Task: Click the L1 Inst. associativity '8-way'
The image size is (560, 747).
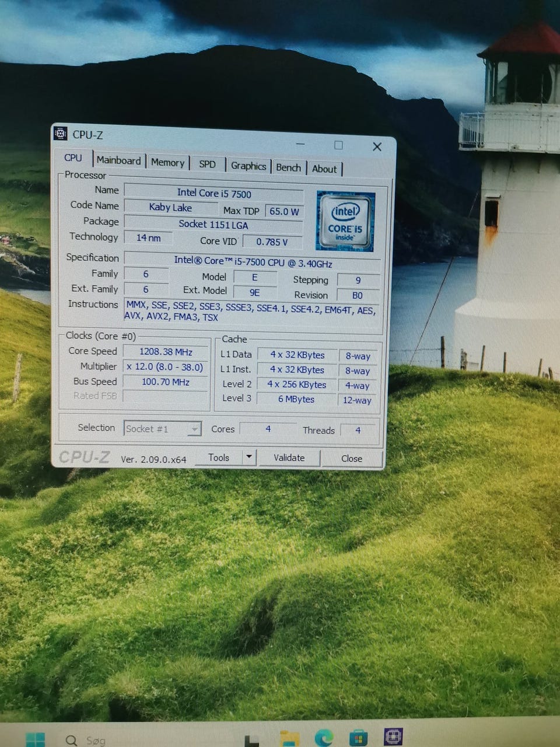Action: 358,371
